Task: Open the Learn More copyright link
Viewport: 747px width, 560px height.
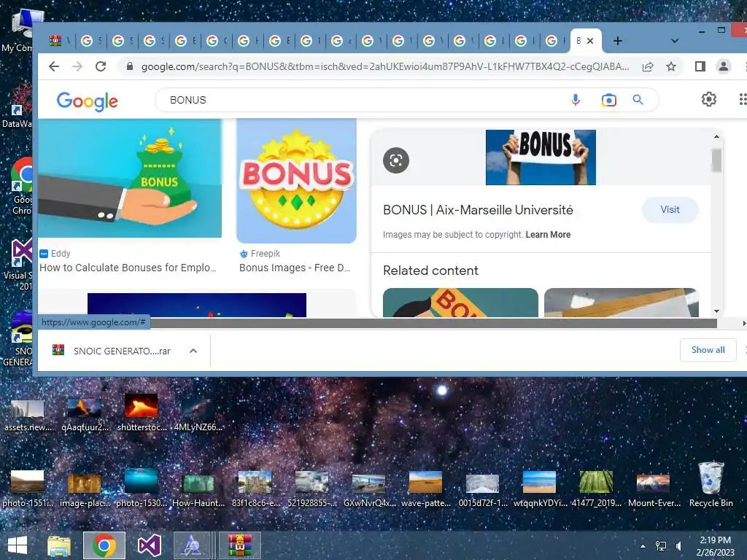Action: 548,235
